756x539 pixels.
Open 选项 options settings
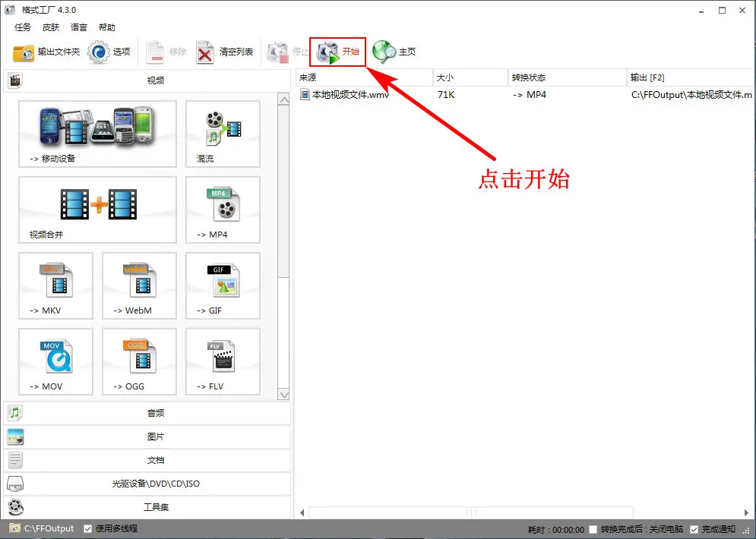(110, 52)
